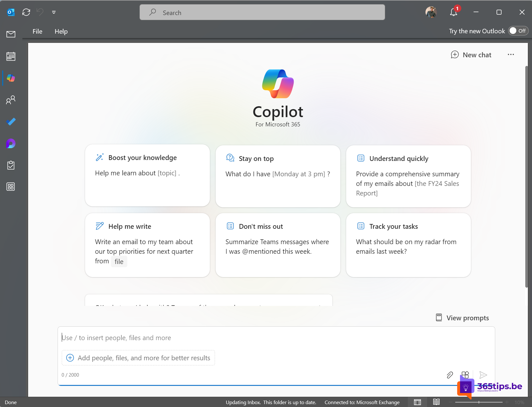Click the paperclip attach icon
Screen dimensions: 532x407
[x=450, y=375]
